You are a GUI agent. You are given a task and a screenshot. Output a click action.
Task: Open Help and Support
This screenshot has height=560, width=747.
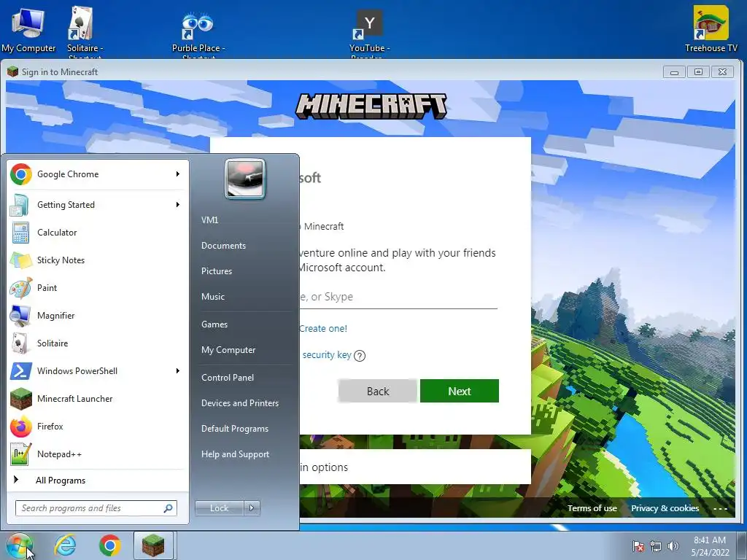235,454
